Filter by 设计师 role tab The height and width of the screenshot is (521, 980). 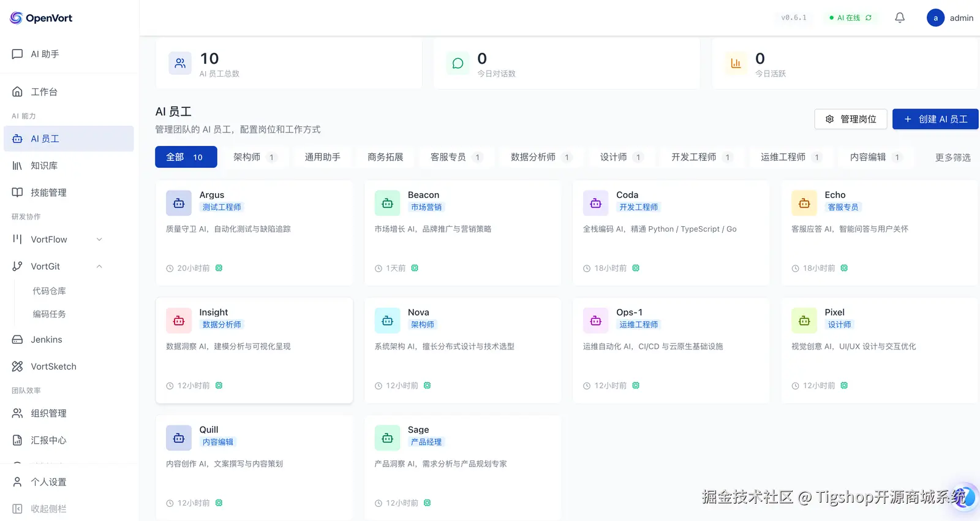tap(621, 157)
